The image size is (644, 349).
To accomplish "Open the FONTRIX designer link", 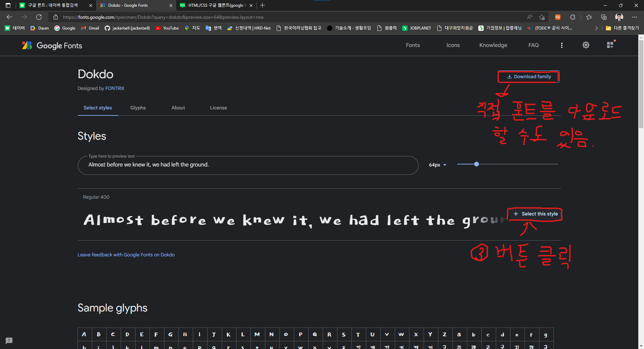I will 115,88.
